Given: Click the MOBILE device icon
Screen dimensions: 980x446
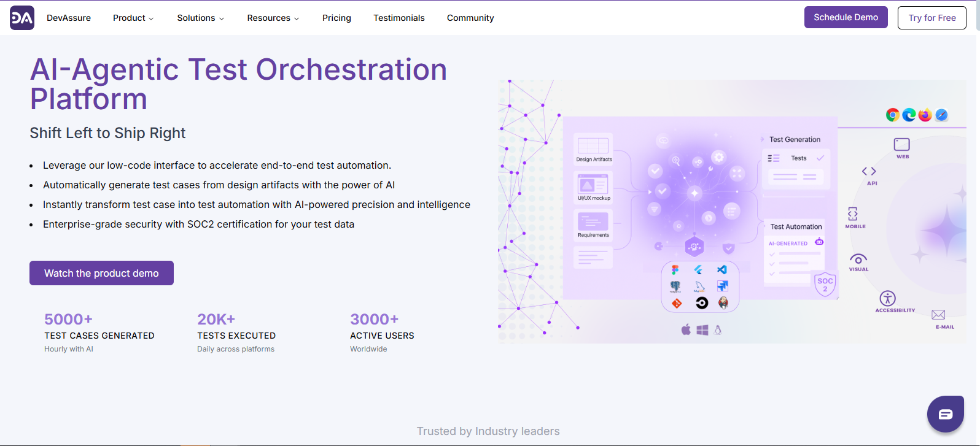Looking at the screenshot, I should pos(853,213).
